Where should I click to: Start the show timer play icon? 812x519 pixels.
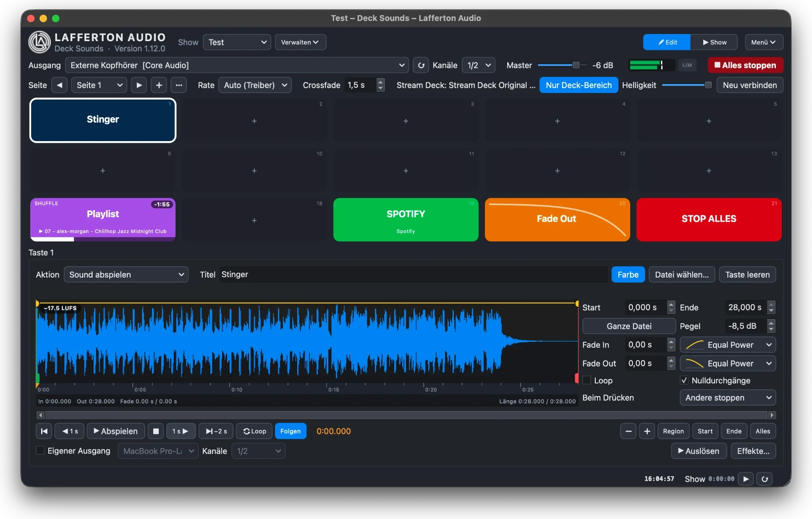[x=746, y=479]
